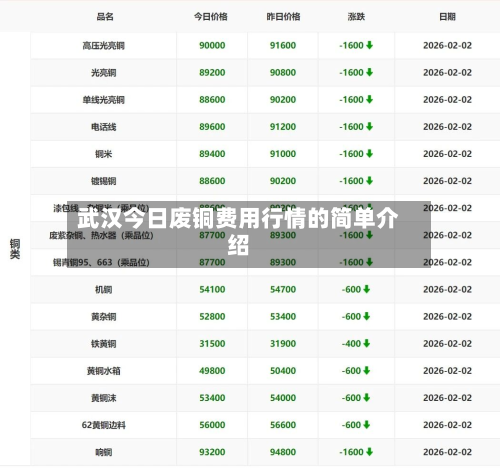Screen dimensions: 500x469
Task: Select the product name 62黄铜边料
Action: (x=103, y=425)
